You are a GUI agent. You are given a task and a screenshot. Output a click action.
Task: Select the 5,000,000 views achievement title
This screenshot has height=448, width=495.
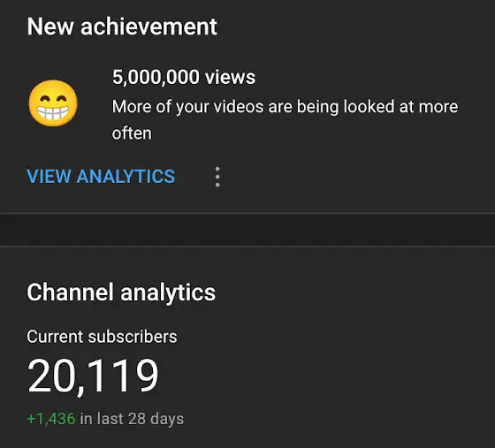[x=184, y=77]
